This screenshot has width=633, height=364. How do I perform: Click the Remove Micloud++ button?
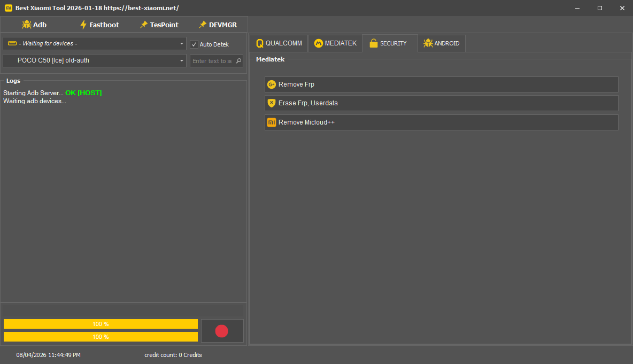(x=441, y=122)
